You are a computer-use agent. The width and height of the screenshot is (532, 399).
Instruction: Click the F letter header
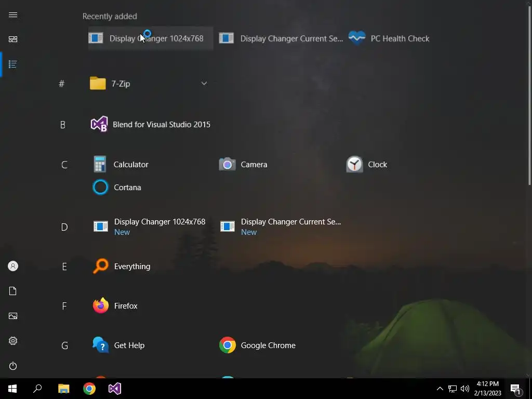(64, 307)
